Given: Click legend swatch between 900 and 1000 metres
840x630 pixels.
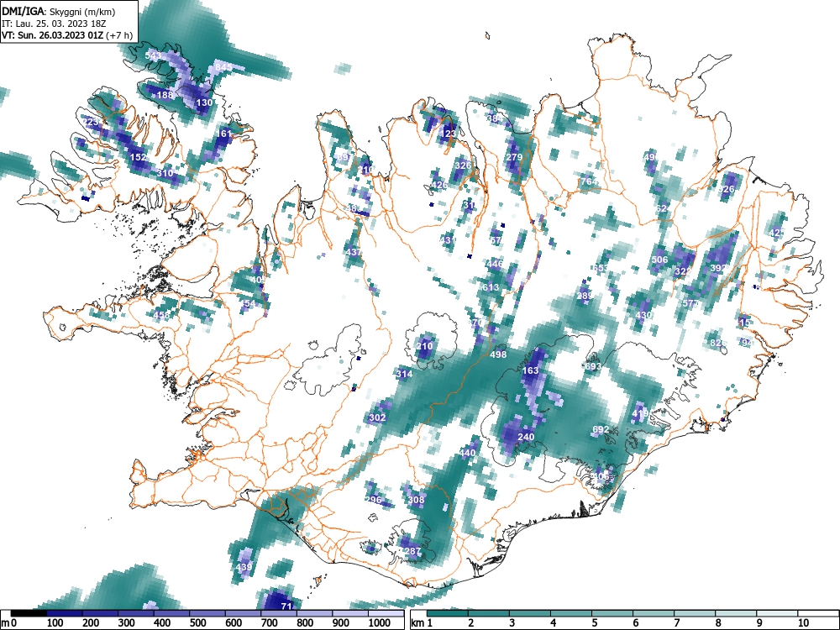Looking at the screenshot, I should coord(350,613).
